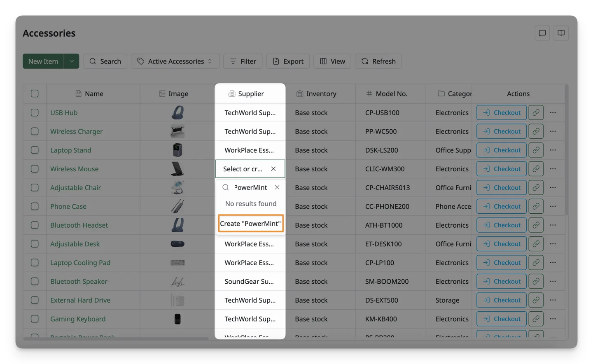Open the Bluetooth Headset item link

click(79, 225)
